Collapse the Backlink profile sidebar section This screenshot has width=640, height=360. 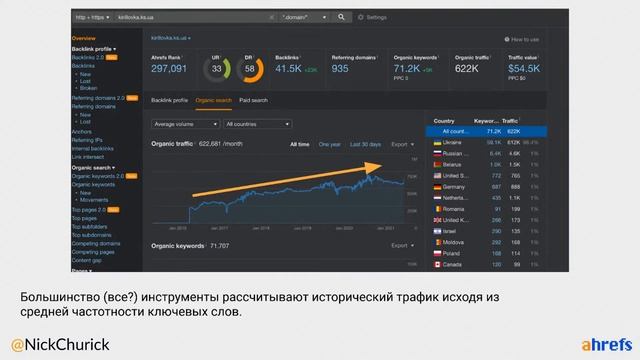[94, 49]
